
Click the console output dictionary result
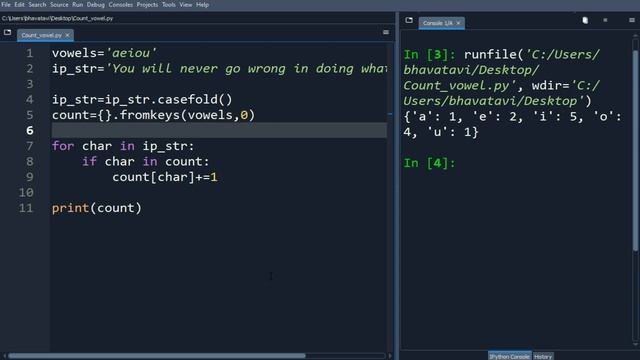pos(512,124)
